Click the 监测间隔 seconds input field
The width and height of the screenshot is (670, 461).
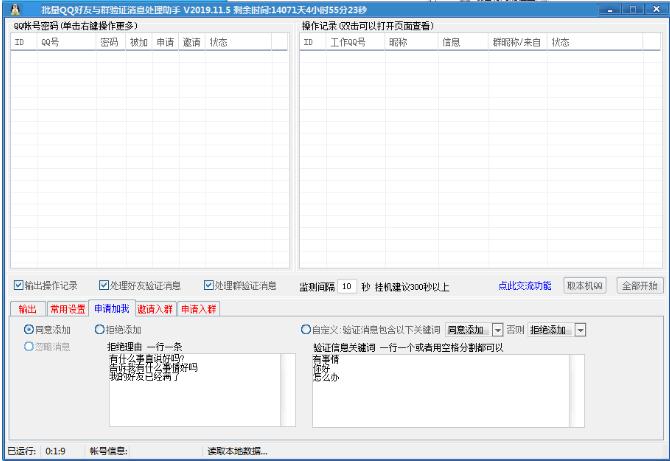(347, 286)
